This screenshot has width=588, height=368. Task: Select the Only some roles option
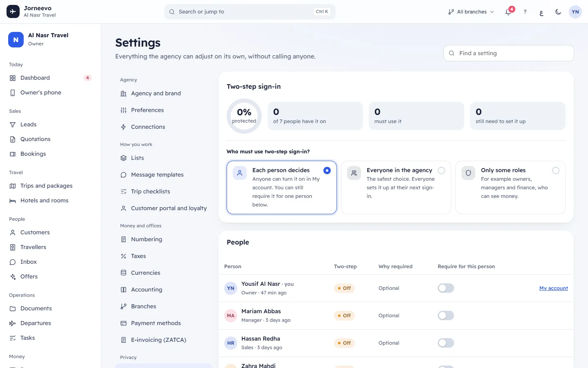(510, 187)
